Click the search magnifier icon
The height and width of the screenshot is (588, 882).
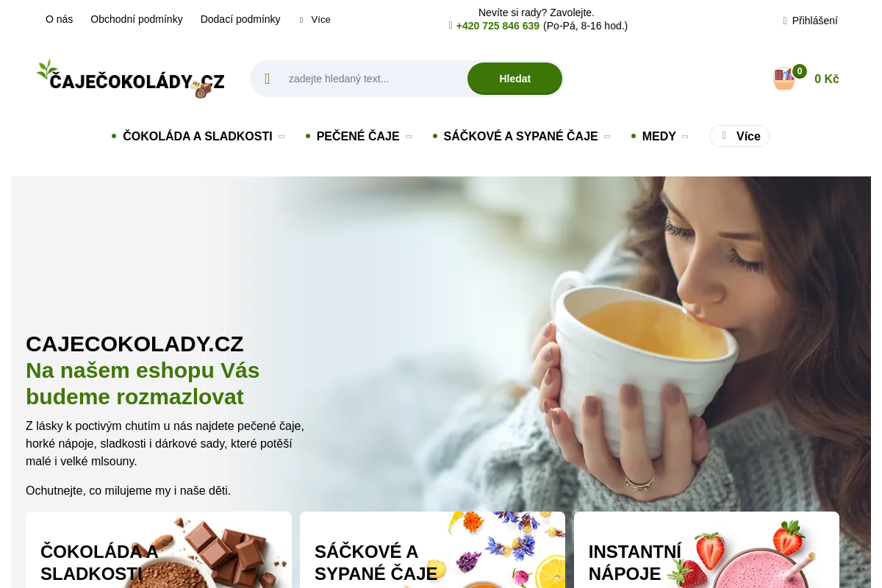268,79
